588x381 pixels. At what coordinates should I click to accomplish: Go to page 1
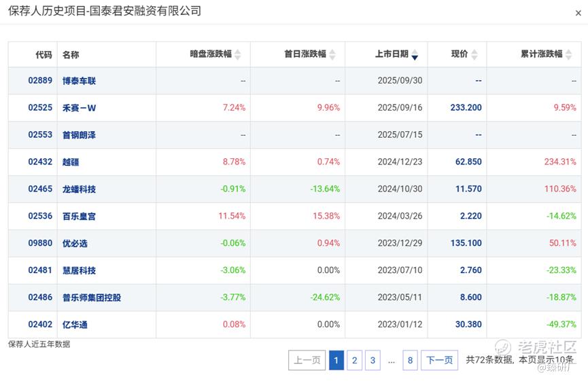click(x=336, y=361)
